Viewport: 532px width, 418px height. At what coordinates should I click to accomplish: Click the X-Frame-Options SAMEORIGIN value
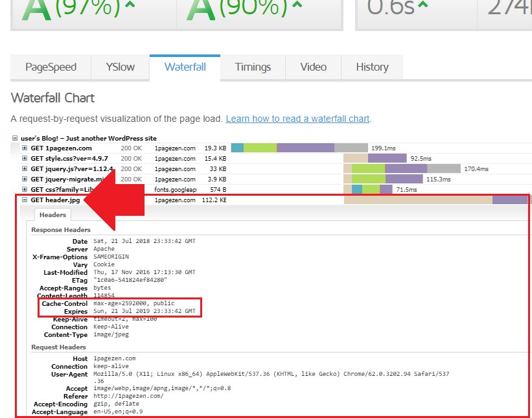(111, 257)
